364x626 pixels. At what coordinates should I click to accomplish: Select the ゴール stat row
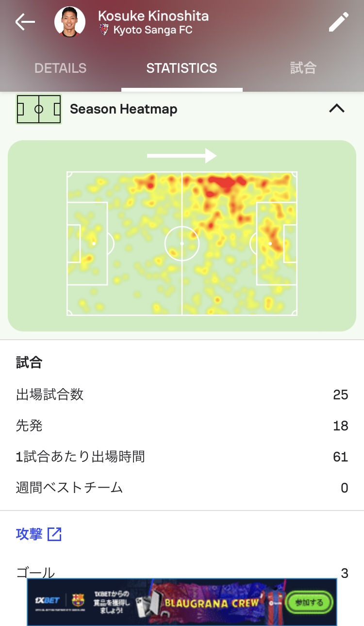(x=182, y=573)
